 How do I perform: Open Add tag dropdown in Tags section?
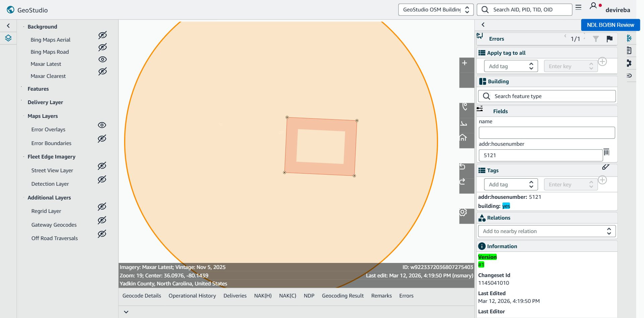point(511,184)
